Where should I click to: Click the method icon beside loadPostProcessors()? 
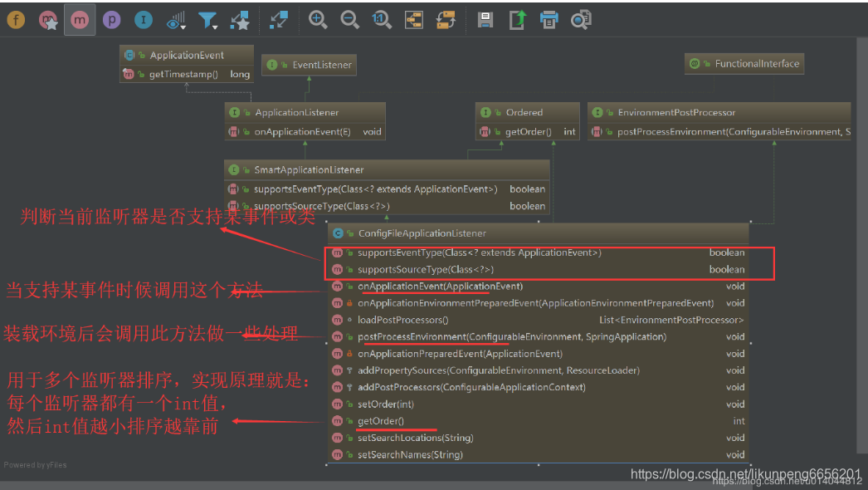[337, 320]
